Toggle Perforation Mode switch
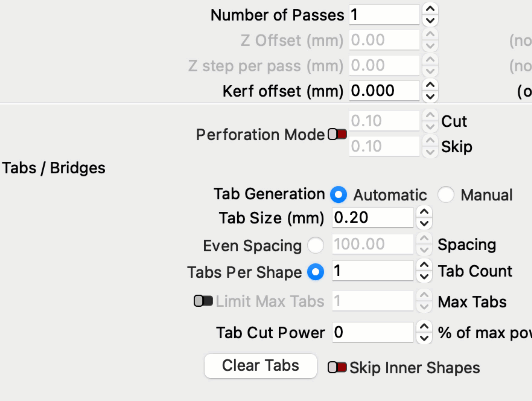Screen dimensions: 532x401 [x=337, y=134]
